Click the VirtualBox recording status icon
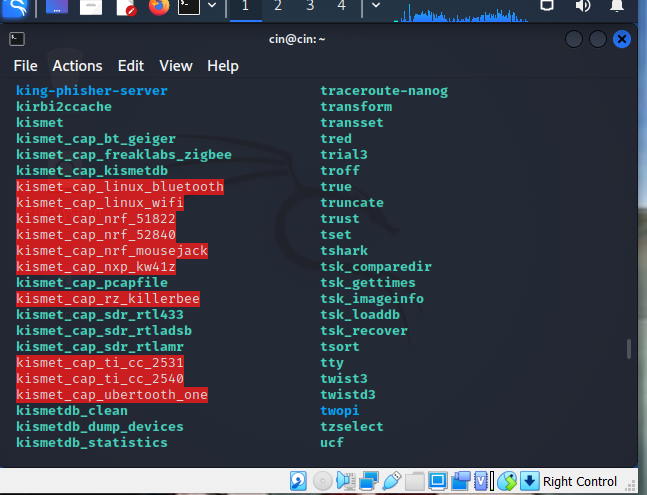 (x=461, y=481)
